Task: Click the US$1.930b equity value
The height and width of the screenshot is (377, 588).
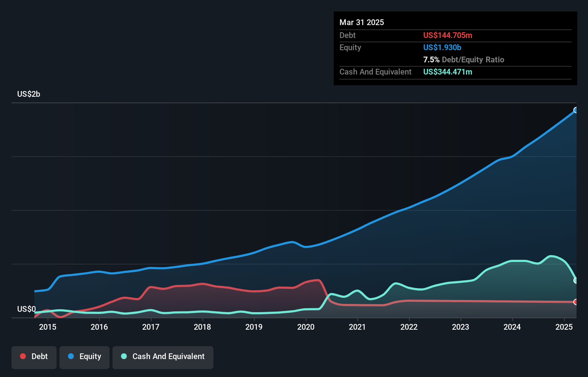Action: [442, 48]
